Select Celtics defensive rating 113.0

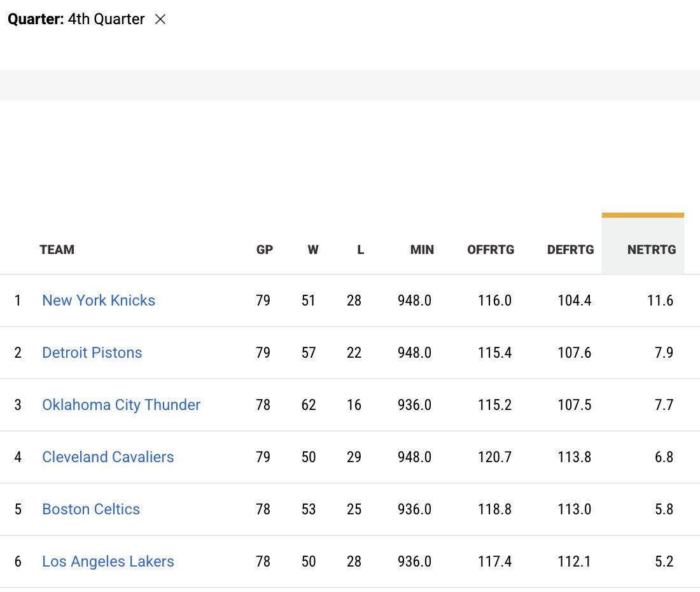click(574, 509)
